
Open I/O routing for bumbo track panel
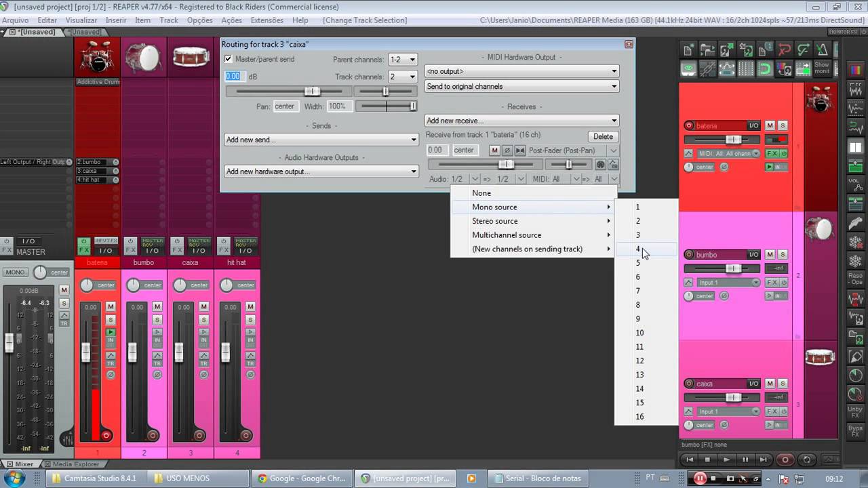pos(753,255)
